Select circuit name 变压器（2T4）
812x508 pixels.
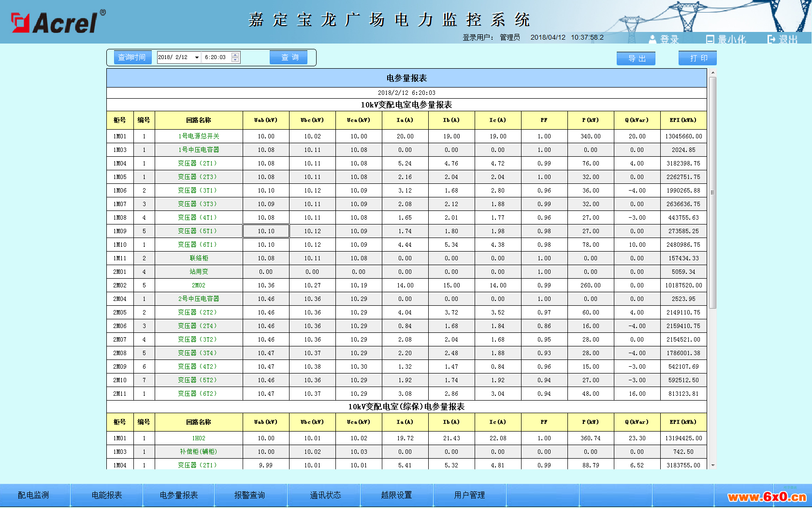197,326
